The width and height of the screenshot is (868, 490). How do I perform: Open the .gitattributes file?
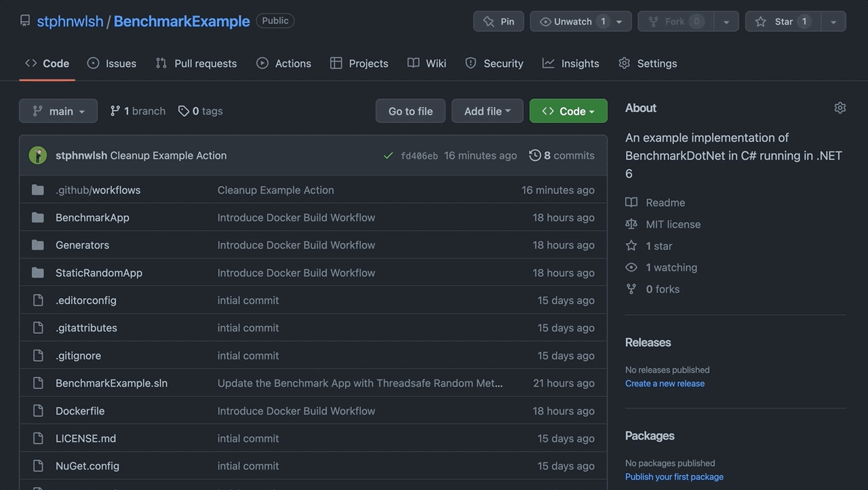(x=86, y=328)
